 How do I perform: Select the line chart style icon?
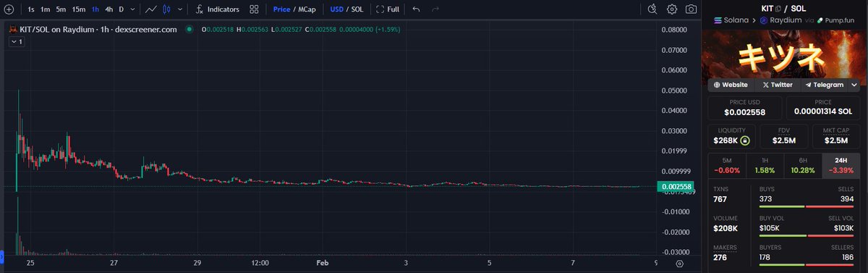[150, 9]
